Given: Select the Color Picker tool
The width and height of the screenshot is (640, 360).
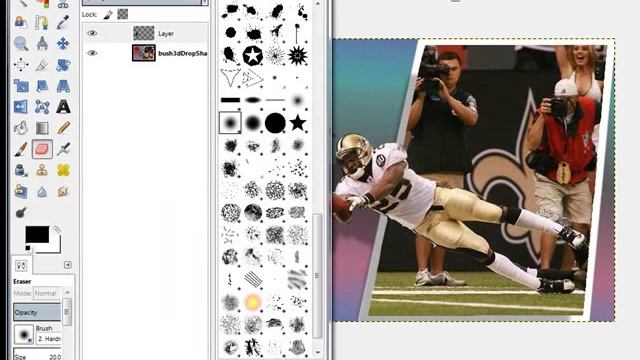Looking at the screenshot, I should 63,22.
